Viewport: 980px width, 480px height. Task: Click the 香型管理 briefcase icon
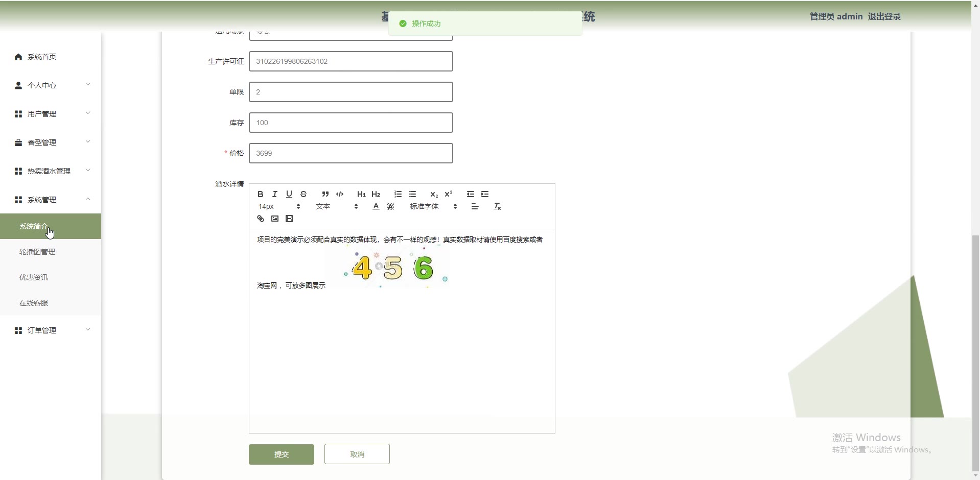click(18, 142)
